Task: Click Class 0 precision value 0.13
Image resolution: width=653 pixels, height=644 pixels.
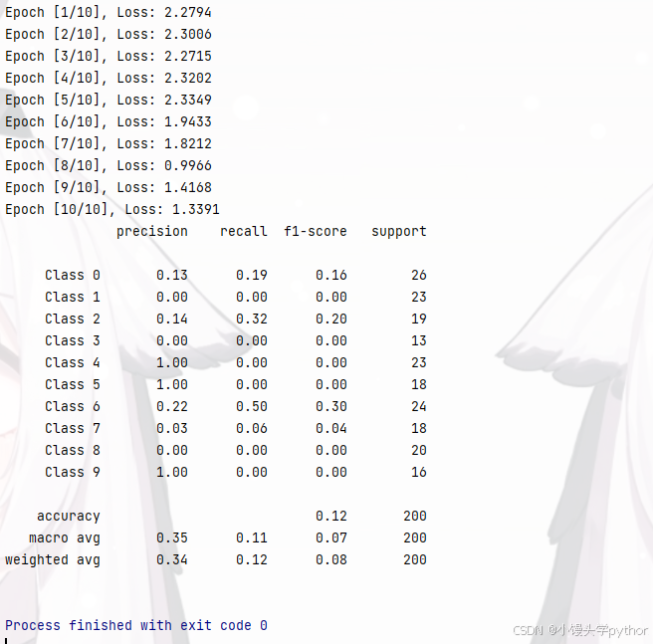Action: coord(172,275)
